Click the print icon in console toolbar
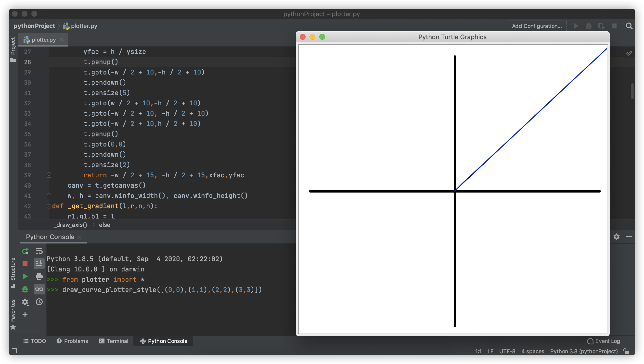The image size is (644, 364). point(39,276)
